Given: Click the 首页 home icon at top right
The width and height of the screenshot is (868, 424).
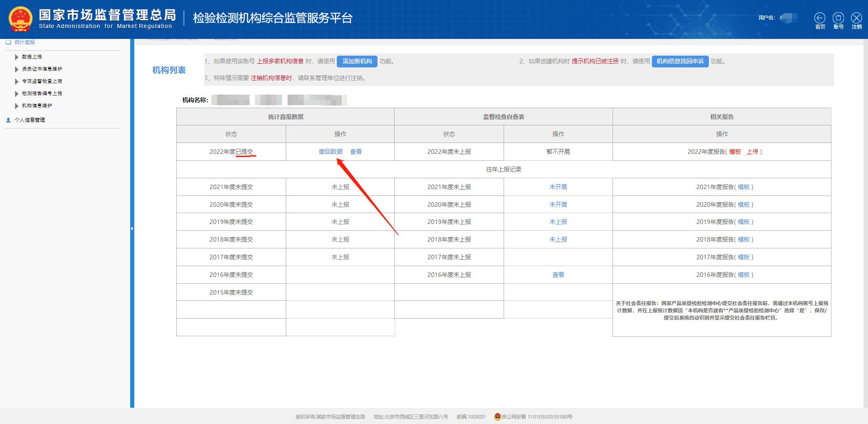Looking at the screenshot, I should point(820,18).
